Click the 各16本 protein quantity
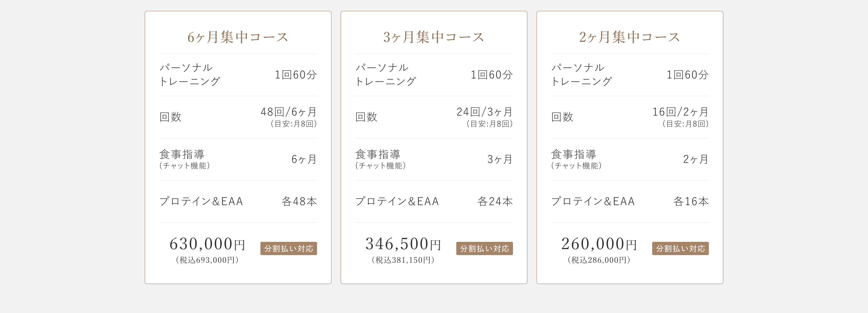Viewport: 868px width, 313px height. coord(691,201)
